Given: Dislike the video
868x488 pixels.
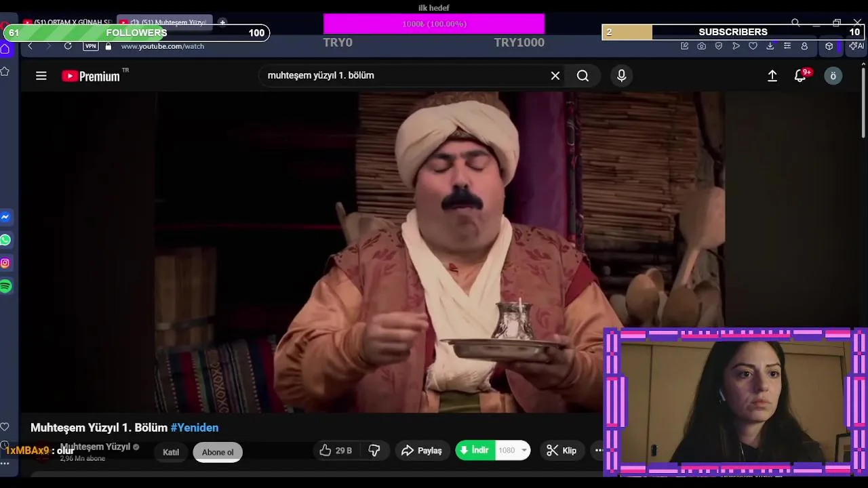Looking at the screenshot, I should coord(374,451).
